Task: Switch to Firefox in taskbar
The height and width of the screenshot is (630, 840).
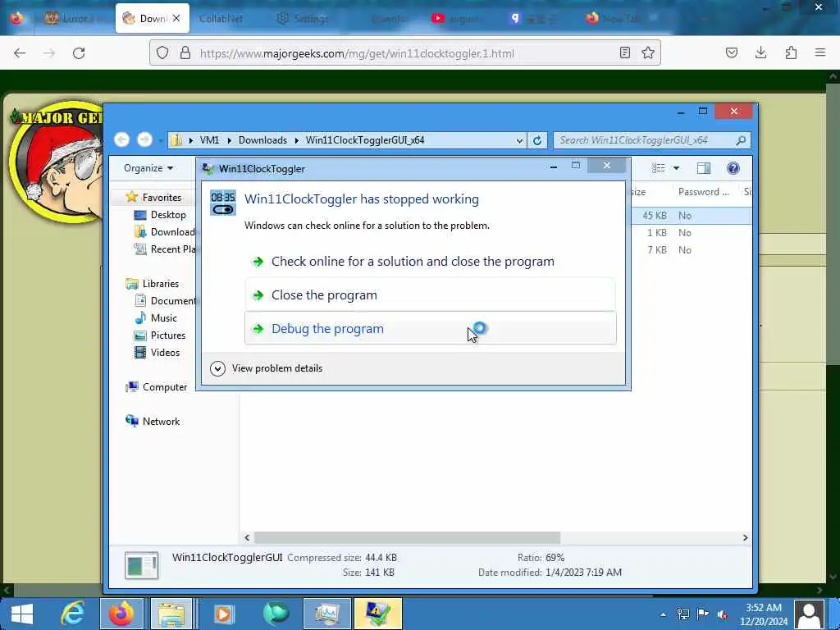Action: pos(121,614)
